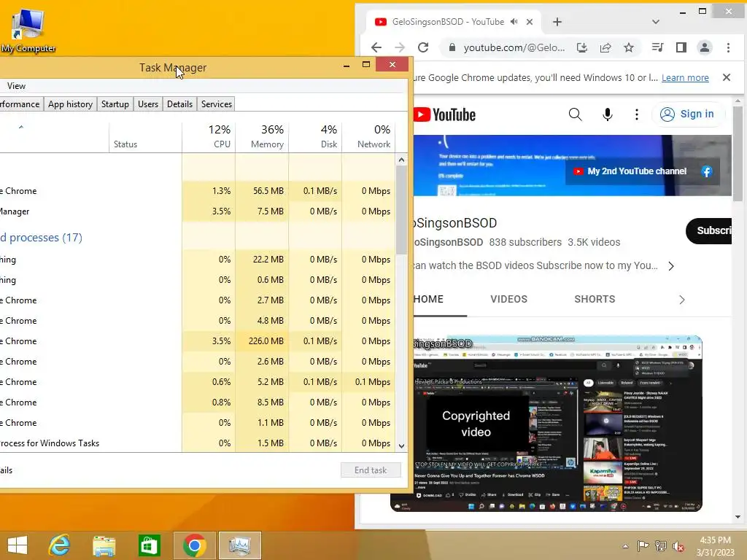Click the site lock icon in address bar
Image resolution: width=747 pixels, height=560 pixels.
[452, 47]
